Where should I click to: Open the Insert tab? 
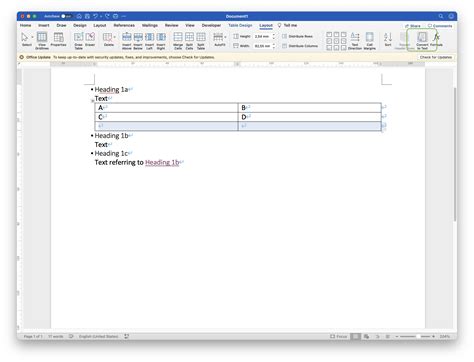point(44,25)
